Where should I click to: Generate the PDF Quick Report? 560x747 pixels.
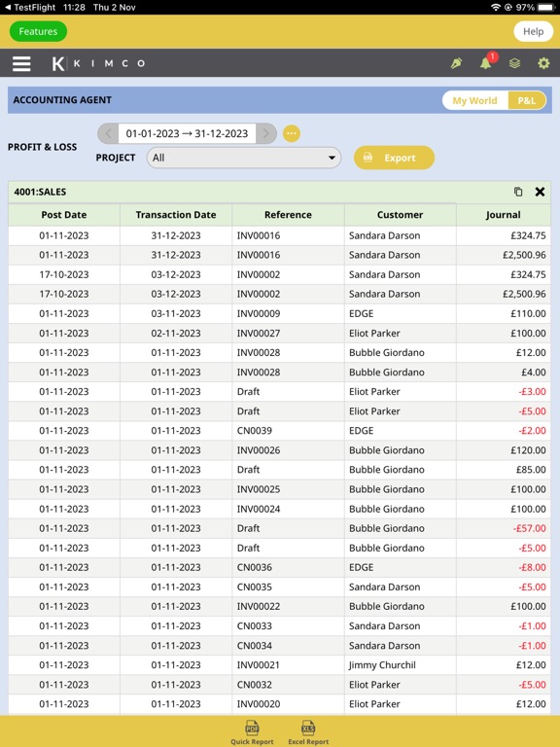coord(252,732)
